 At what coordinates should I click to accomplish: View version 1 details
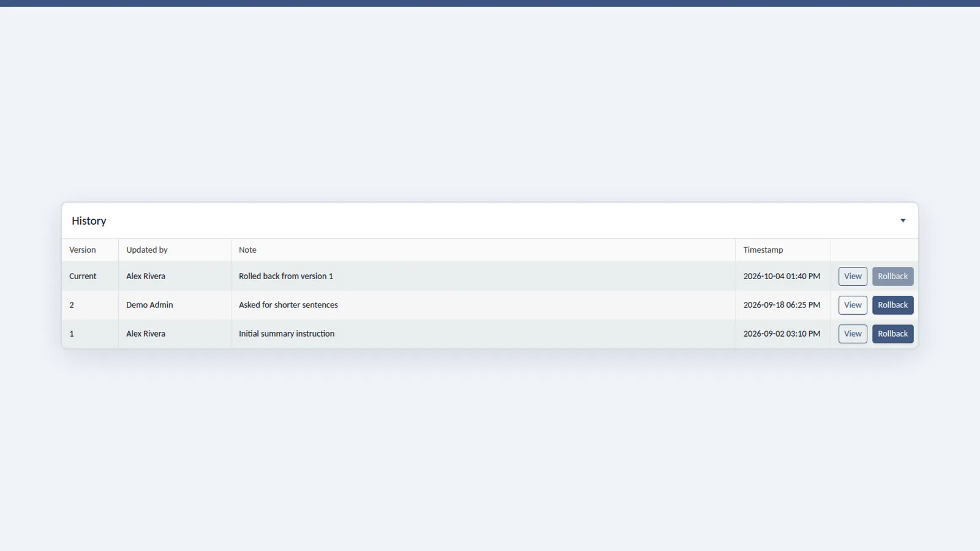pos(853,334)
